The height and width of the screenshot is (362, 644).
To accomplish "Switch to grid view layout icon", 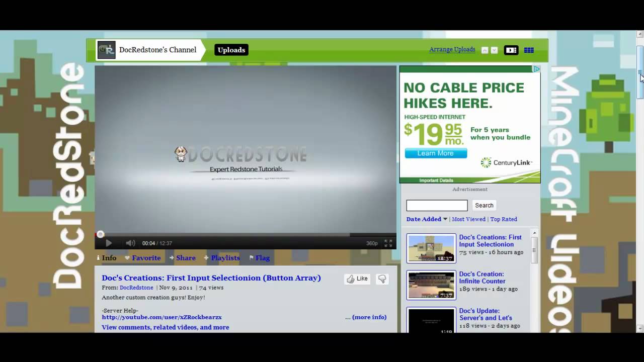I will pyautogui.click(x=529, y=50).
